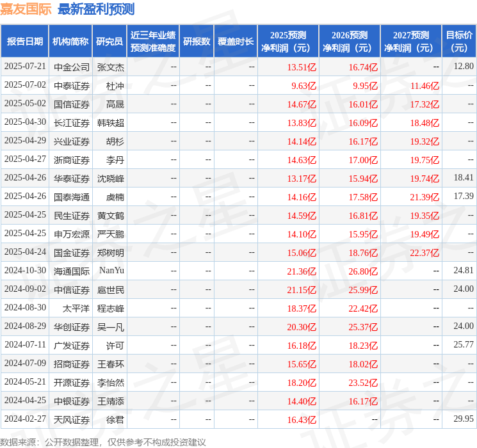The image size is (477, 448).
Task: Select the 浙商证券 cell
Action: (x=72, y=160)
